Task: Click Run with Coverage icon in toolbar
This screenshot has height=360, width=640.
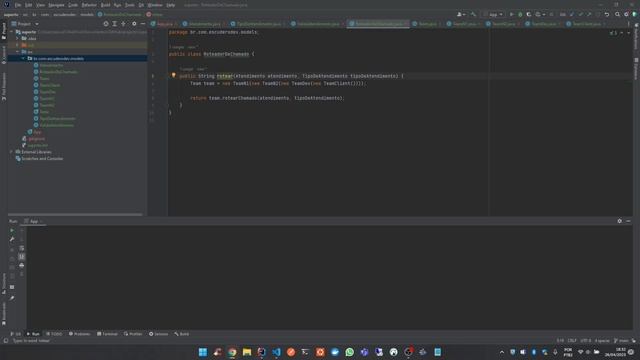Action: pyautogui.click(x=529, y=14)
